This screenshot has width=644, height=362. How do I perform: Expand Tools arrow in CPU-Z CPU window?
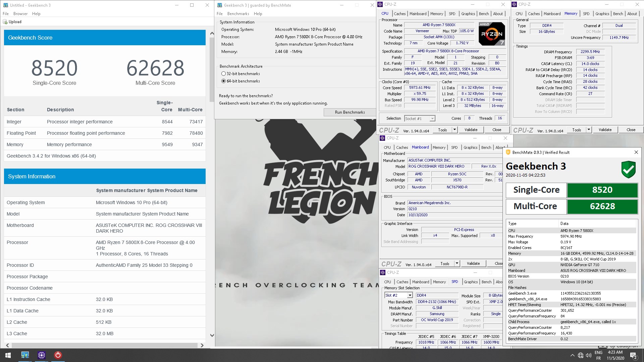(454, 130)
